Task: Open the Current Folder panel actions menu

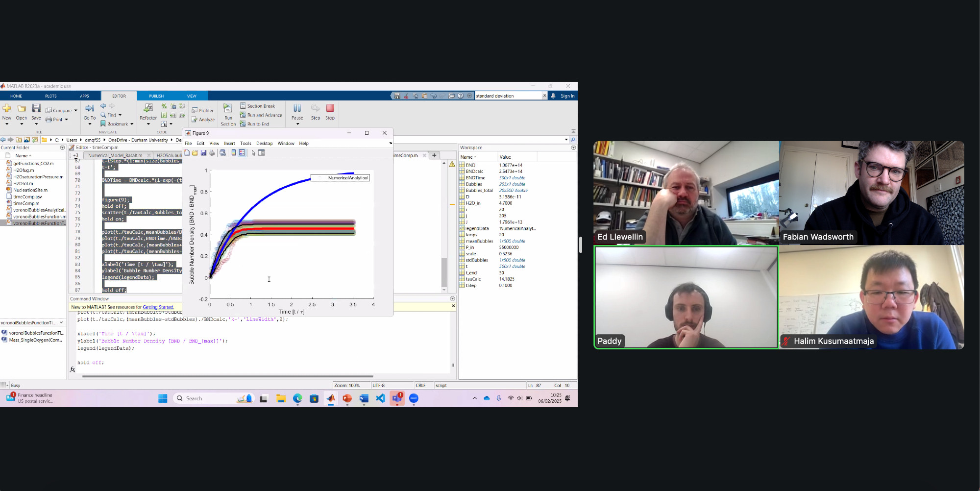Action: [x=62, y=147]
